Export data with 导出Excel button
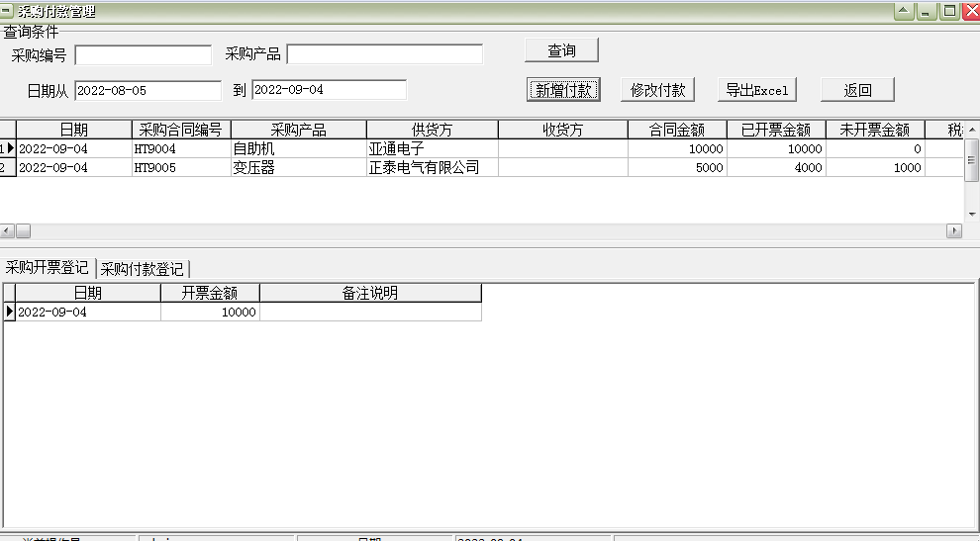The width and height of the screenshot is (980, 541). coord(756,90)
